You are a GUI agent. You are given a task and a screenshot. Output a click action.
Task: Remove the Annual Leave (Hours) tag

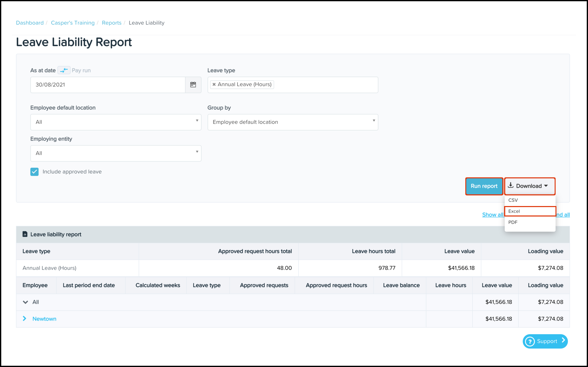[x=214, y=84]
